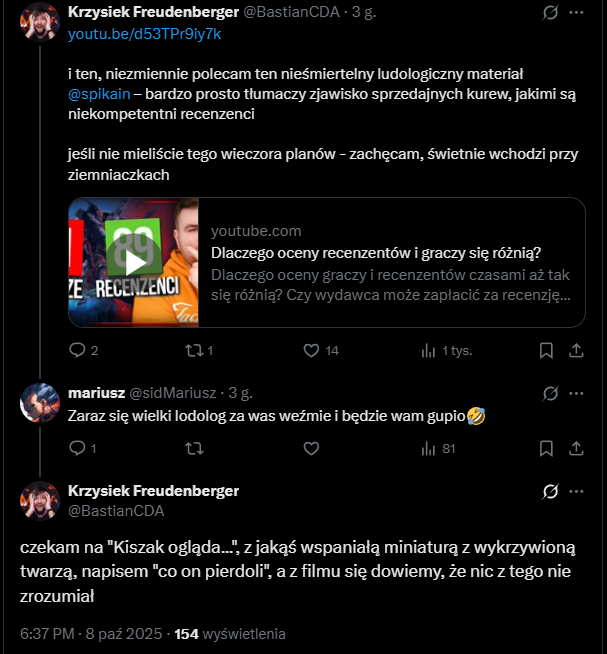Open Grok icon on first tweet
The image size is (607, 654).
click(549, 14)
